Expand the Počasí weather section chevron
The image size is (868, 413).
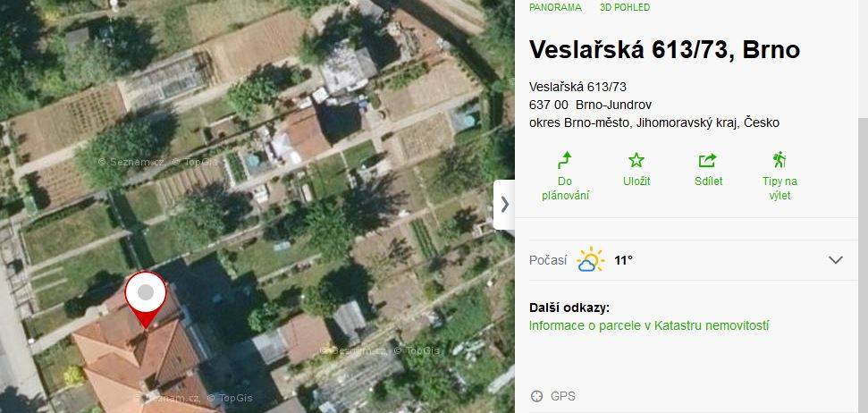pos(835,259)
